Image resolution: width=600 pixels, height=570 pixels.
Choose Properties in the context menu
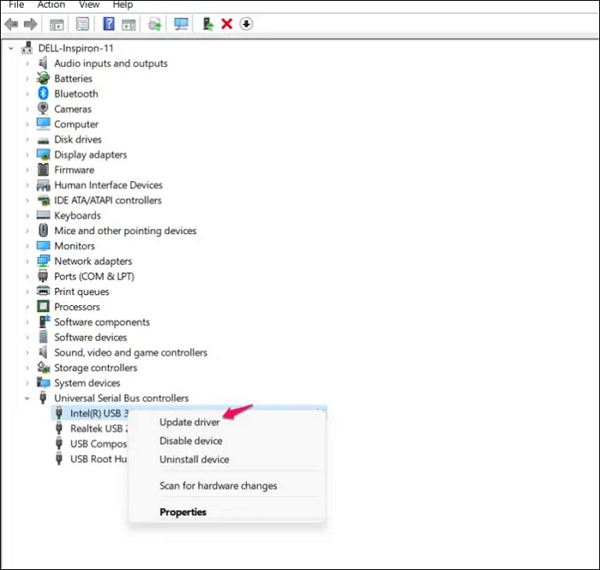(x=183, y=512)
